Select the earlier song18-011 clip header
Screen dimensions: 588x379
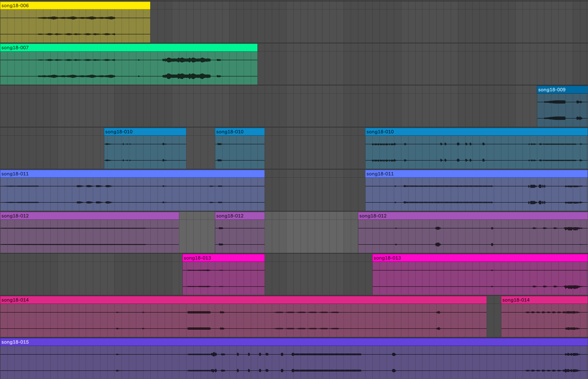coord(132,174)
